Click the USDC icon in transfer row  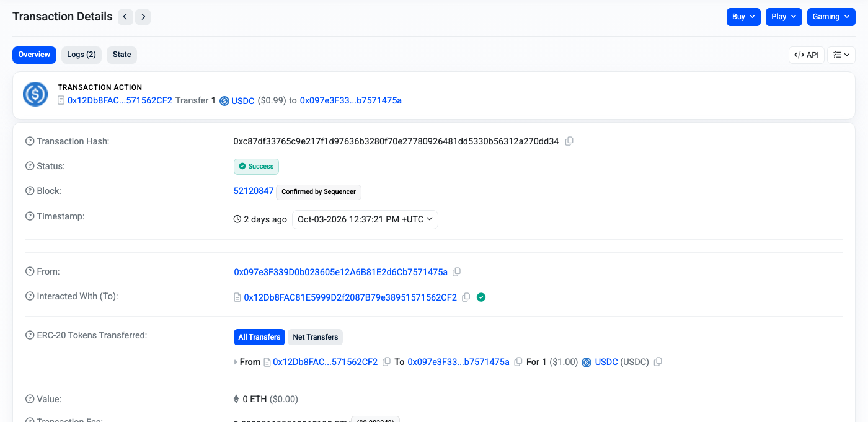(587, 362)
